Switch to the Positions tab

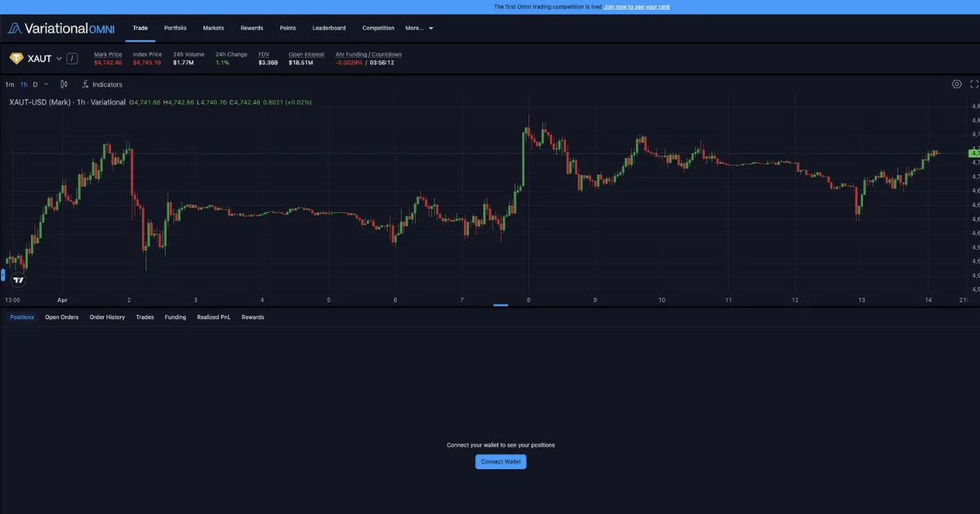click(x=22, y=317)
